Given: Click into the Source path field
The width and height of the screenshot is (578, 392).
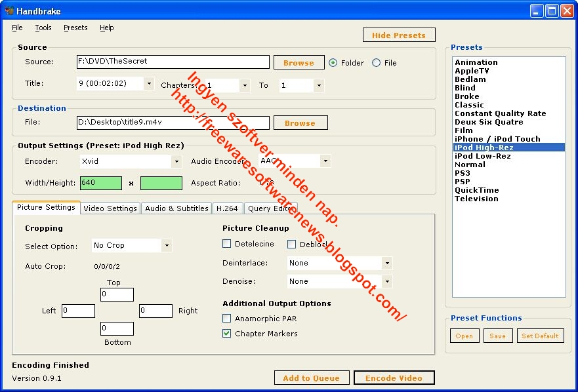Looking at the screenshot, I should click(x=173, y=62).
